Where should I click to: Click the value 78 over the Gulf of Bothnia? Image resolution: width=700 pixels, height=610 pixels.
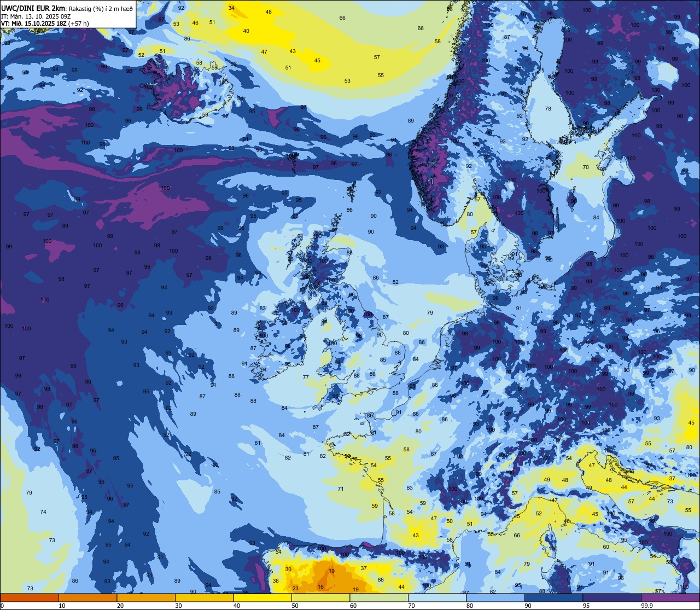(x=548, y=109)
